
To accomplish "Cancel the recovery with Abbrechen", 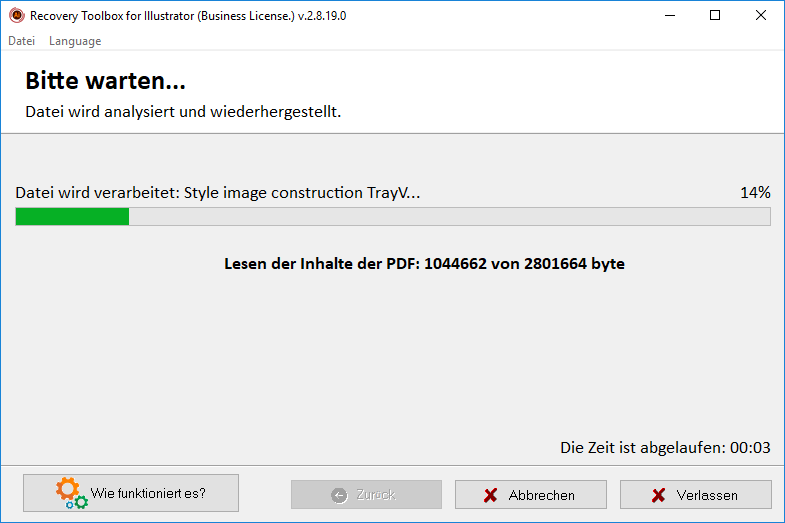I will [x=531, y=495].
